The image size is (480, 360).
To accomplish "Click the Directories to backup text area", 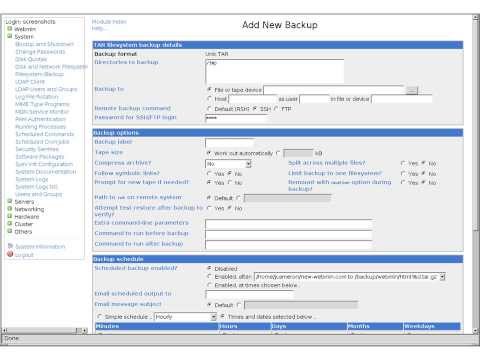I will point(275,71).
